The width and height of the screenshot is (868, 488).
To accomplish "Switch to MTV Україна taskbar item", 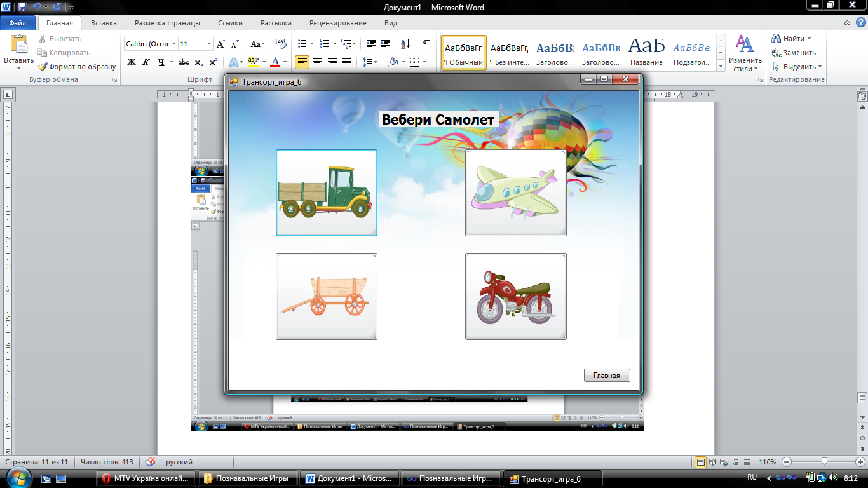I will tap(146, 478).
